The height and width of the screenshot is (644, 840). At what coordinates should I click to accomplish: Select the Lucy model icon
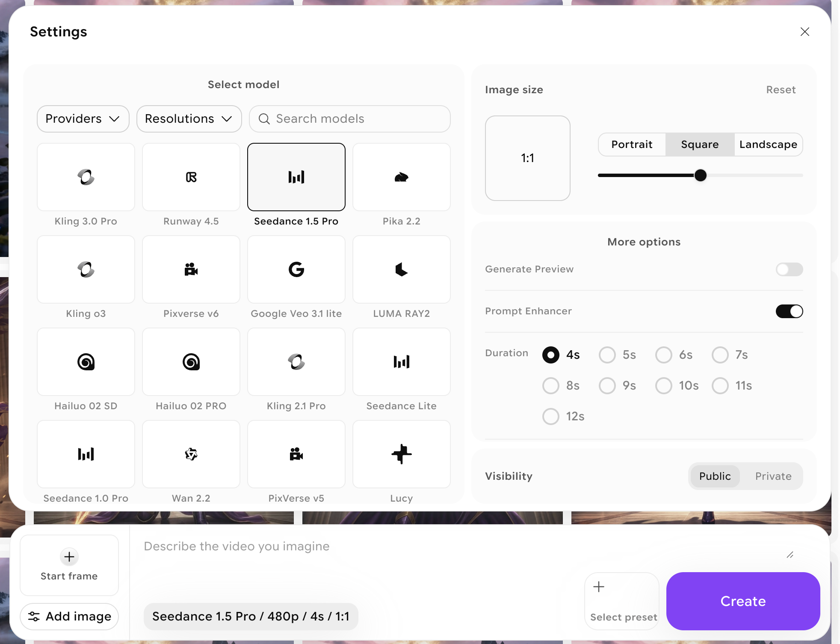pos(401,454)
